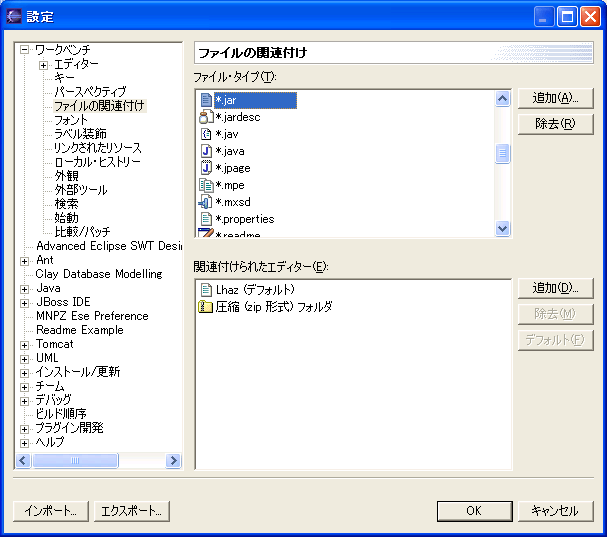
Task: Expand the インストール/更新 node
Action: (x=24, y=373)
